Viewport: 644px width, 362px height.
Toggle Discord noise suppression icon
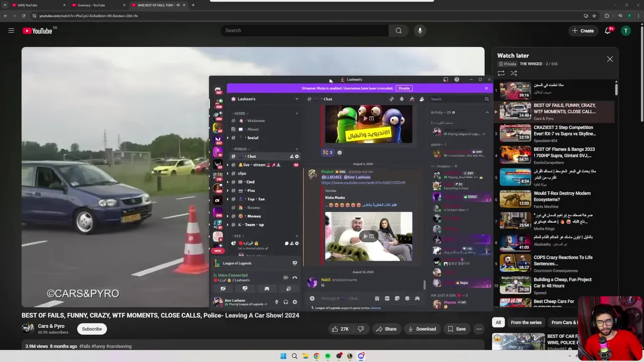[x=285, y=277]
